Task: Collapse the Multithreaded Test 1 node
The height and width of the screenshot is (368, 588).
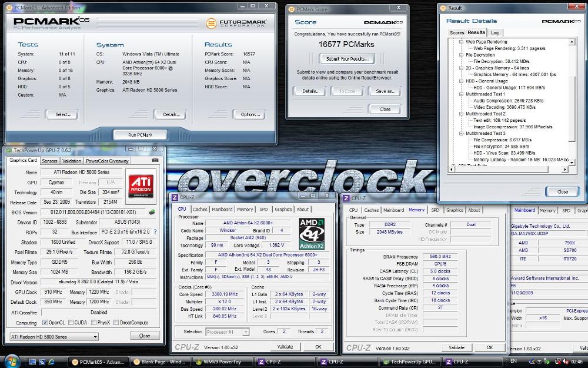Action: click(461, 94)
